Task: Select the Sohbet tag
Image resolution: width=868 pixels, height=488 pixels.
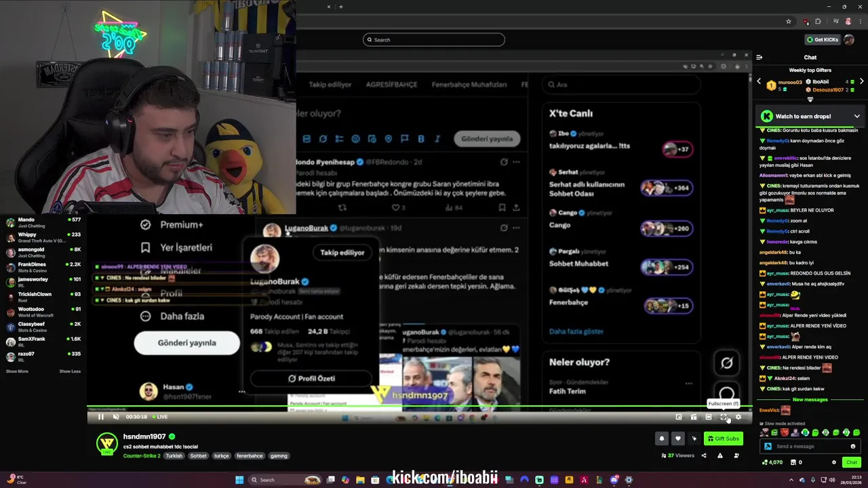Action: 198,455
